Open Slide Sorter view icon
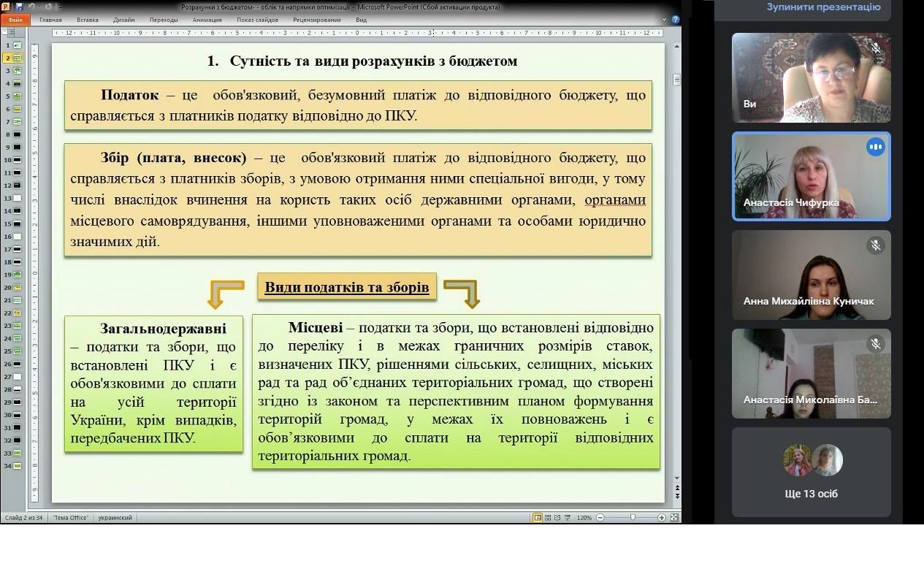 [x=548, y=517]
